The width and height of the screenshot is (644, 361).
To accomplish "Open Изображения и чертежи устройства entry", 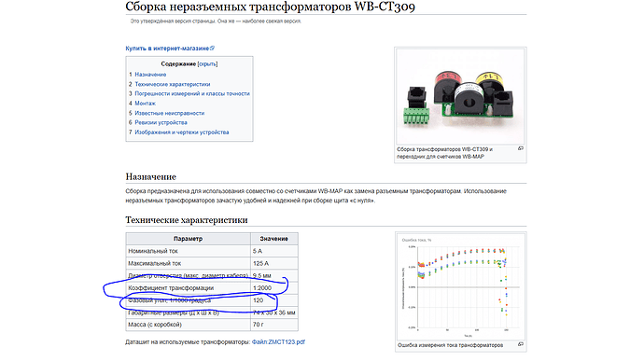I will pyautogui.click(x=182, y=132).
